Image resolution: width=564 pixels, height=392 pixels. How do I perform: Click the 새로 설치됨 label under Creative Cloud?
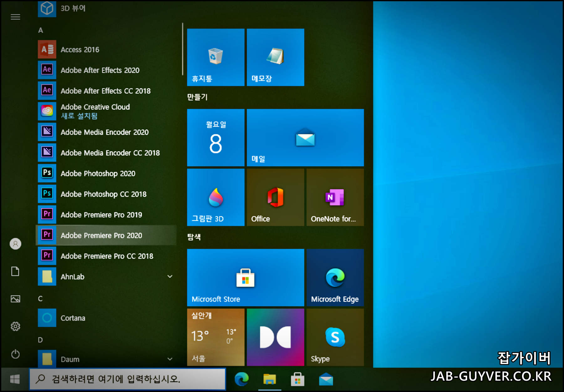pos(79,116)
